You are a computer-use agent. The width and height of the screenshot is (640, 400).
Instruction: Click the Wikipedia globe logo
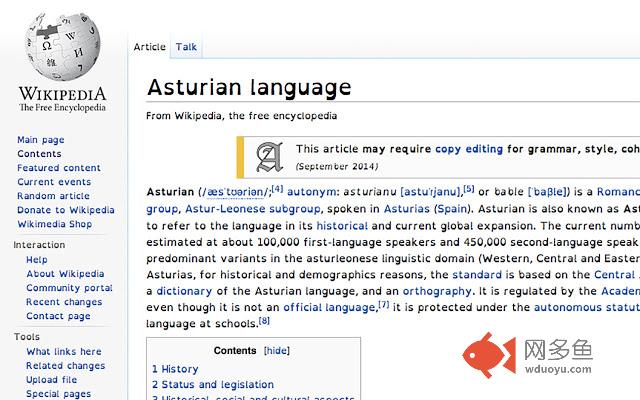(x=63, y=46)
